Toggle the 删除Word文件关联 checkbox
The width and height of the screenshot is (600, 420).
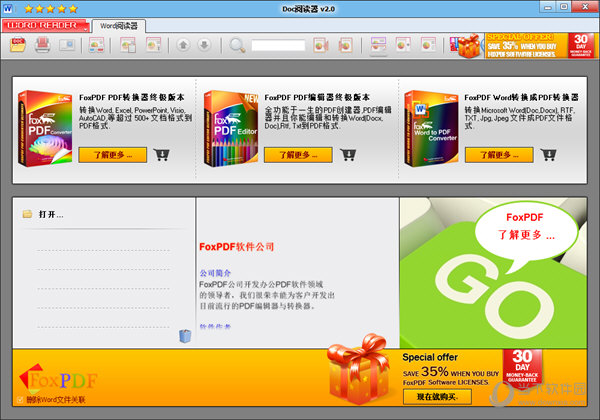coord(20,400)
